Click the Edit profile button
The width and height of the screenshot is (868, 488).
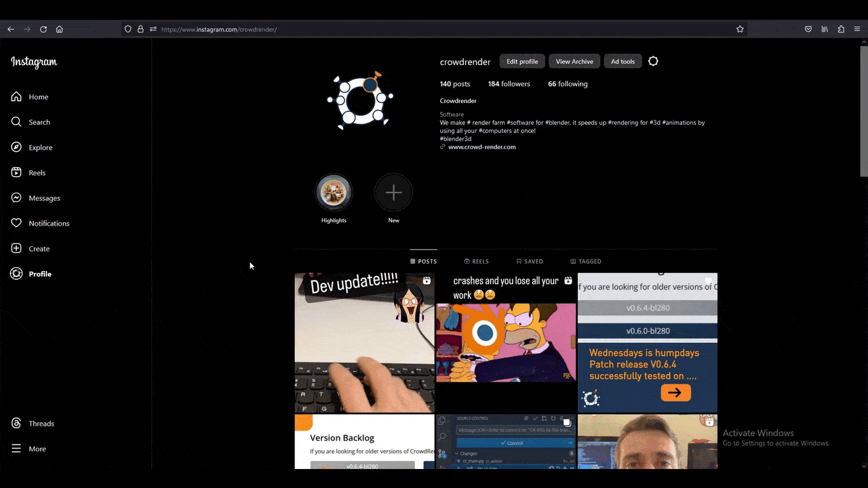pos(522,61)
